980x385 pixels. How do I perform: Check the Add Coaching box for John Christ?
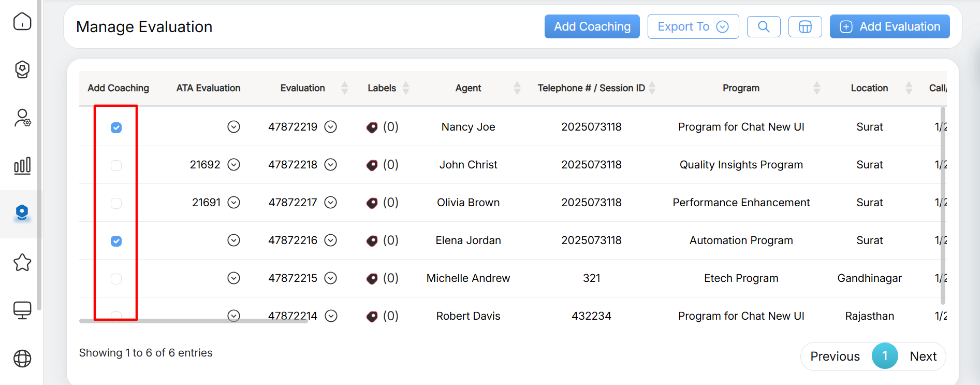[116, 165]
